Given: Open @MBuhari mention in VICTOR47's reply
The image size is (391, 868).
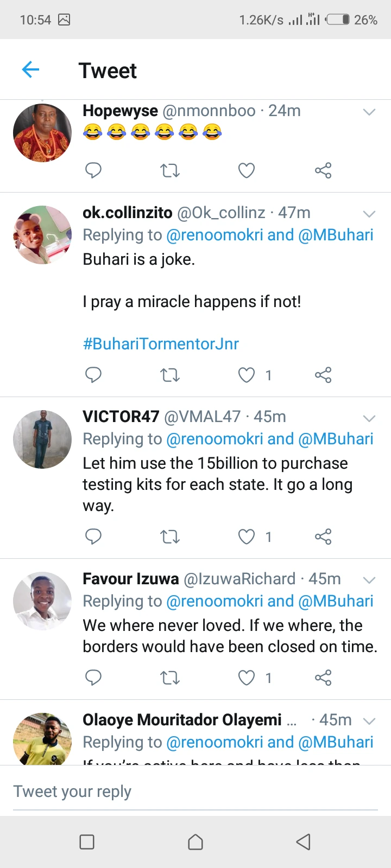Looking at the screenshot, I should 336,439.
